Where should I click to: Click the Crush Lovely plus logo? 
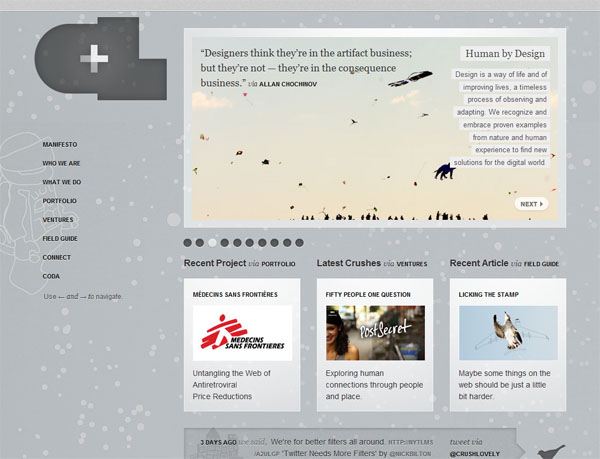tap(101, 59)
